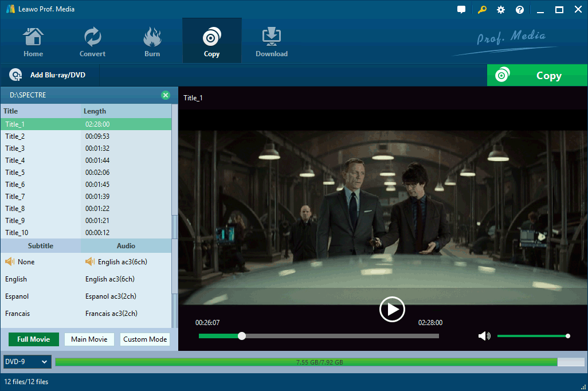This screenshot has width=588, height=391.
Task: Adjust the volume slider
Action: tap(532, 336)
